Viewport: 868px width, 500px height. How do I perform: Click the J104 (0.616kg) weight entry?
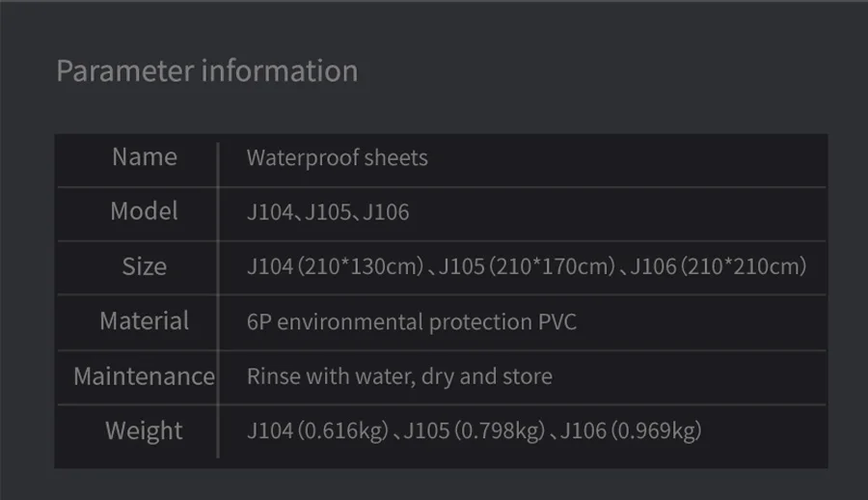[317, 431]
